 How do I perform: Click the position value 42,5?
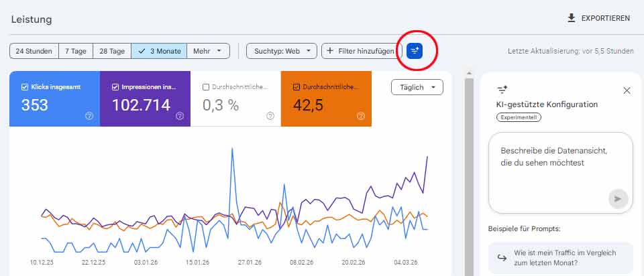(x=308, y=105)
